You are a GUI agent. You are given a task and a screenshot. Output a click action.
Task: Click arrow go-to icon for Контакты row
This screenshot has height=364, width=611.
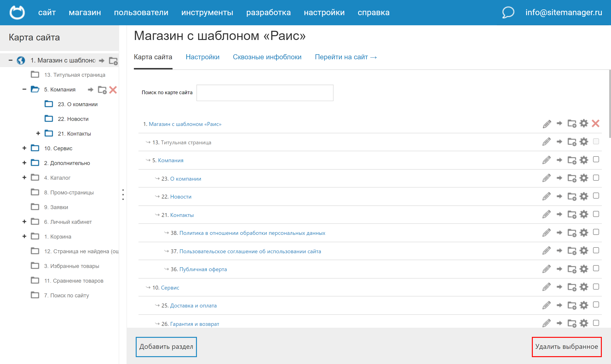[x=559, y=215]
